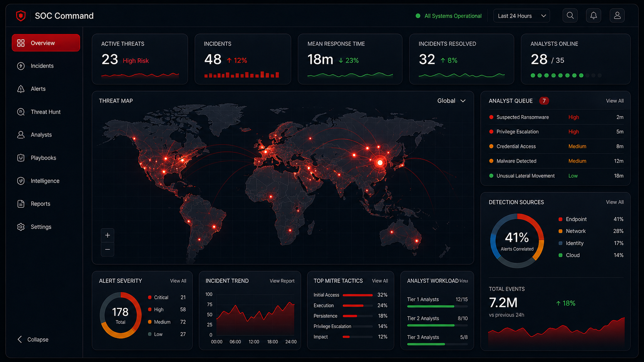Image resolution: width=644 pixels, height=362 pixels.
Task: Click View All in Analyst Queue
Action: [x=615, y=101]
